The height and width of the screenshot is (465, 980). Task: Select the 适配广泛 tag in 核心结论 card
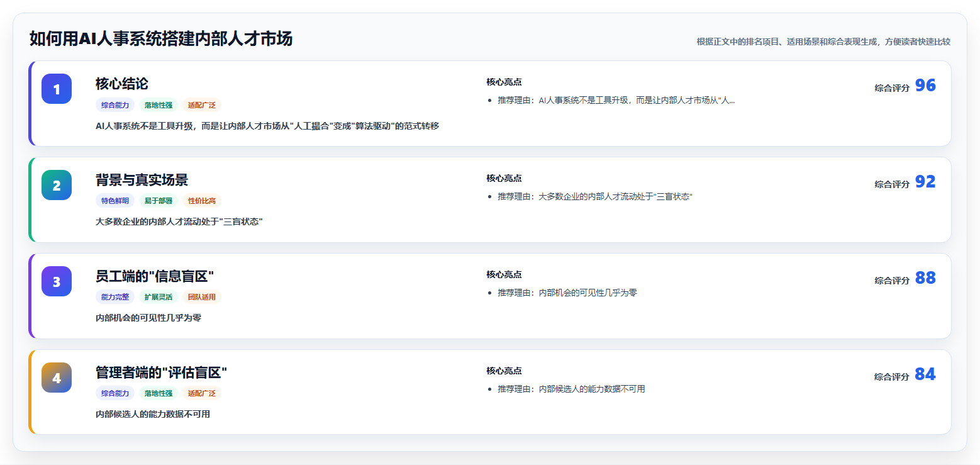pos(202,105)
